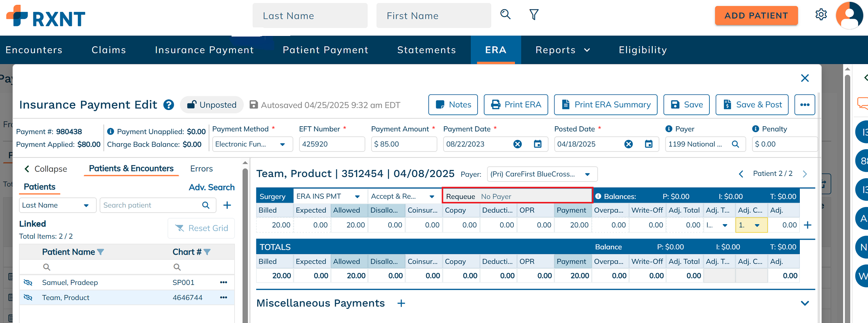Toggle link icon for Samuel, Pradeep
Screen dimensions: 868x323
click(28, 283)
